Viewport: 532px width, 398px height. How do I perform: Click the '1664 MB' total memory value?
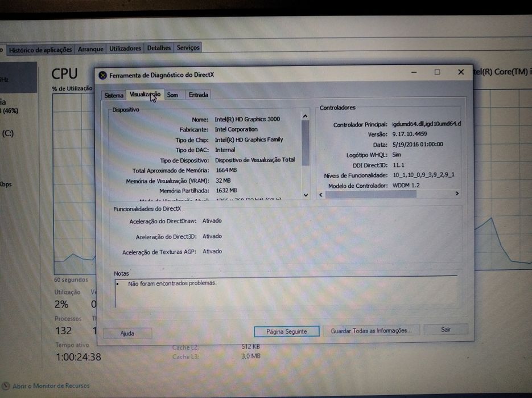[226, 170]
